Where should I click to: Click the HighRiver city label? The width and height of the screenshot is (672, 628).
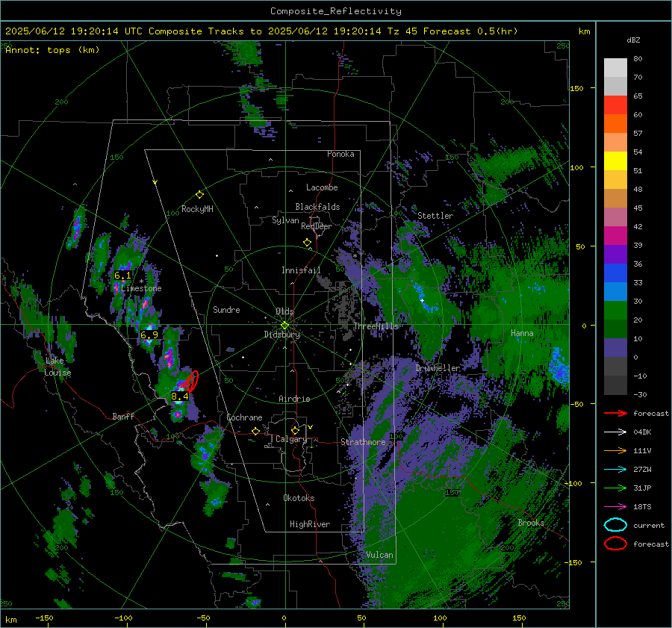[310, 524]
